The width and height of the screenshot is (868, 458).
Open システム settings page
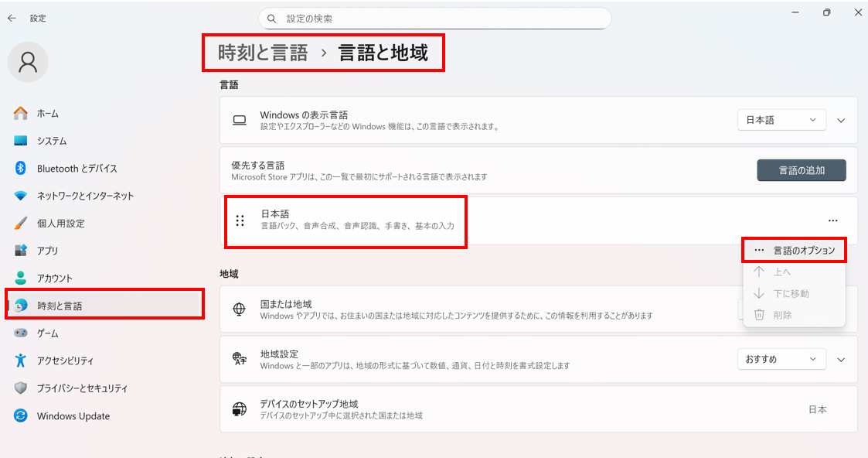(51, 141)
